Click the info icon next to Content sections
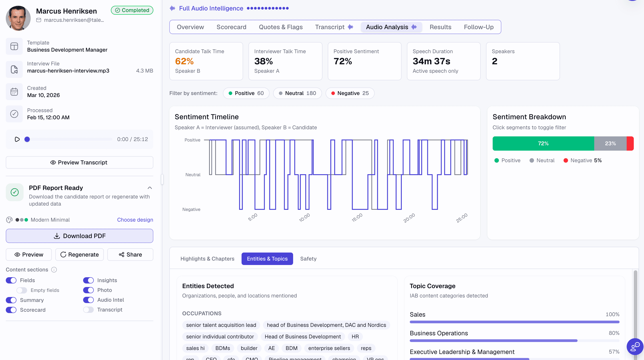This screenshot has height=360, width=644. [x=54, y=270]
